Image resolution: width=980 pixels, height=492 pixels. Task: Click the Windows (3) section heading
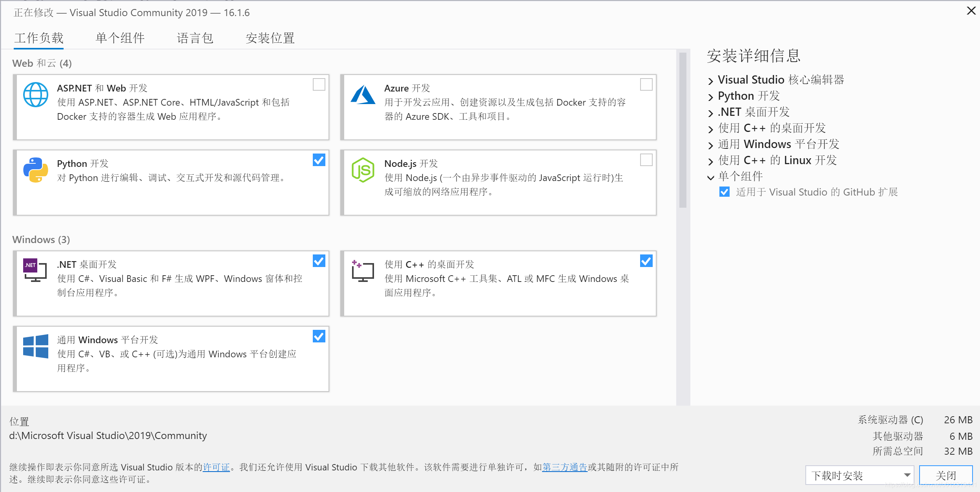click(x=41, y=240)
